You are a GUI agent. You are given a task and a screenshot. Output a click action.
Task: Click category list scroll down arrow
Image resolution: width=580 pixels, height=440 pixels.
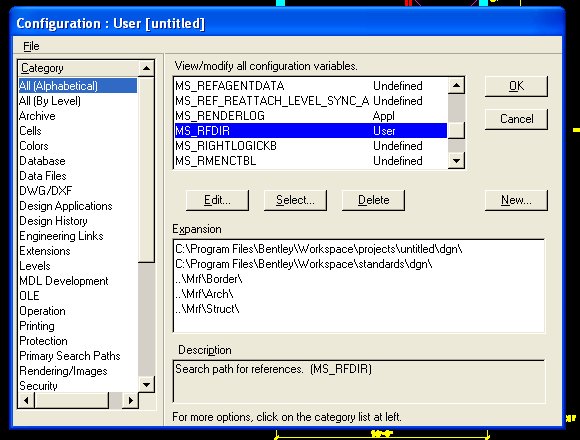coord(146,385)
